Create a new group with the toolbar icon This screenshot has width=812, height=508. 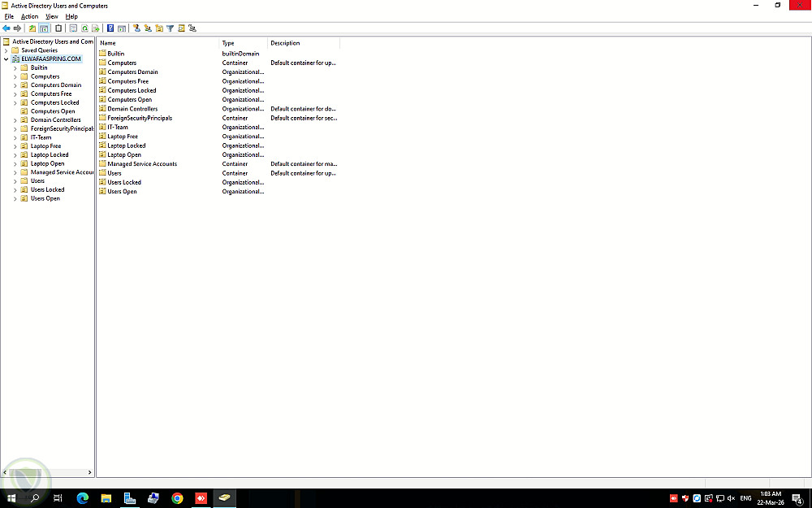pyautogui.click(x=148, y=28)
